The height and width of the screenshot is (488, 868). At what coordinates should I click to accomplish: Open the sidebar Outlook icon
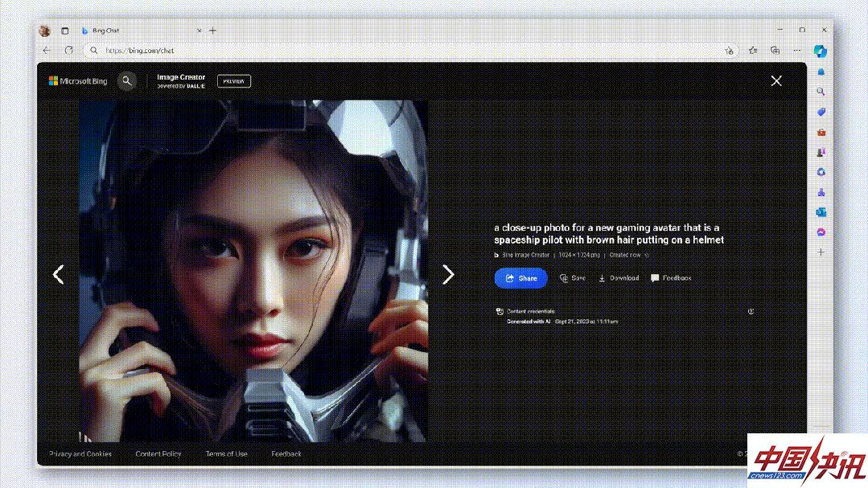pyautogui.click(x=821, y=212)
